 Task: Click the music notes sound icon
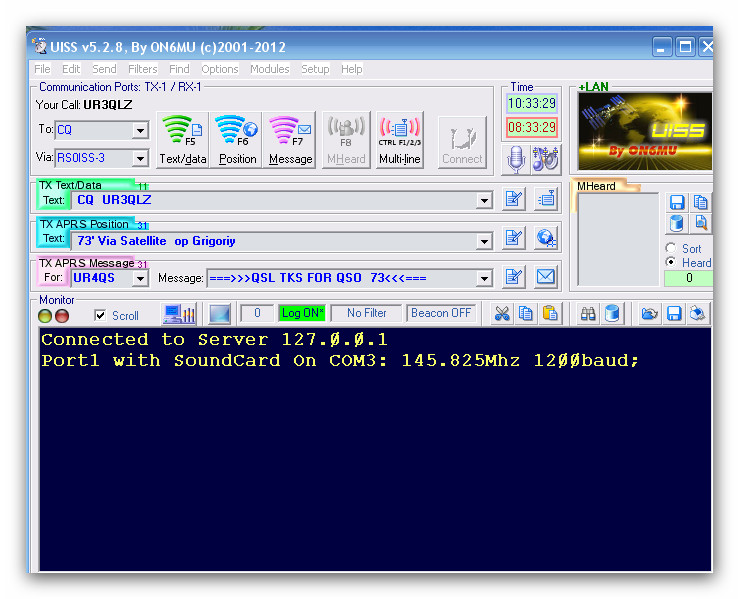(x=545, y=159)
